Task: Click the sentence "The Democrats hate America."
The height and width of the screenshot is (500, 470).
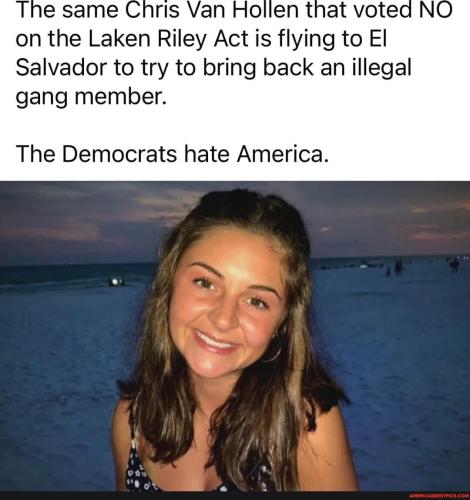Action: pos(172,154)
